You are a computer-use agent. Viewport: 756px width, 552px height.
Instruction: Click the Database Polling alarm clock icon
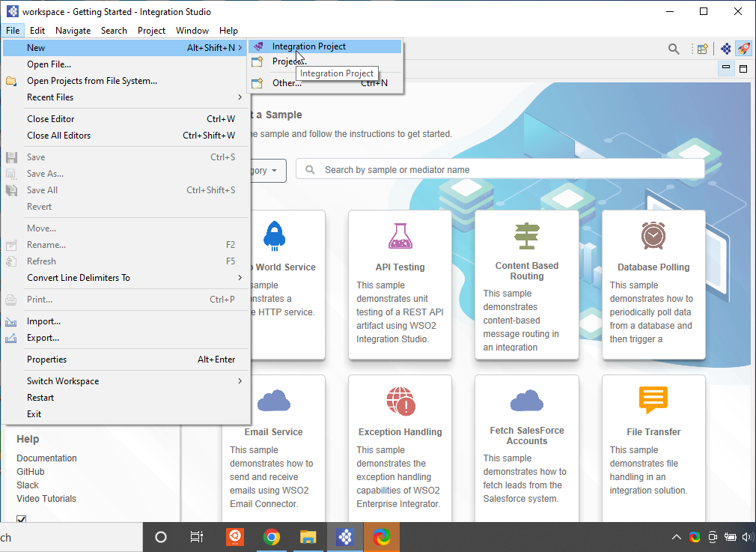click(x=653, y=235)
